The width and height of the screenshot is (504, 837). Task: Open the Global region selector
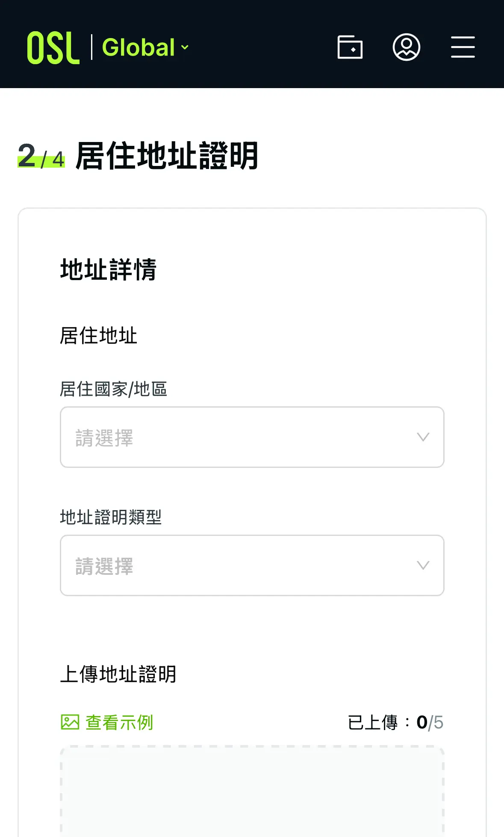[x=139, y=47]
